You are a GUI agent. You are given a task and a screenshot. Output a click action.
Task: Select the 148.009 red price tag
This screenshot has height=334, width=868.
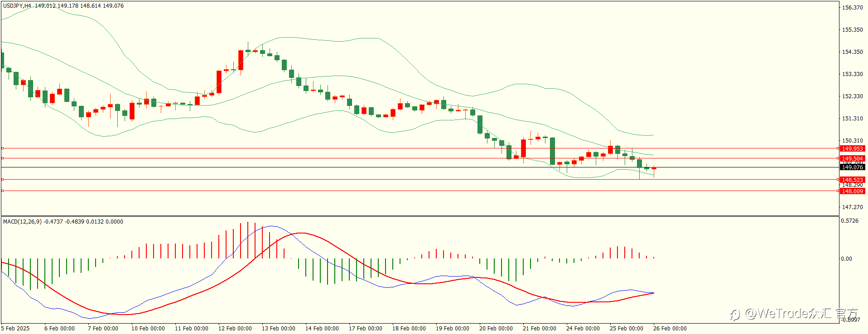(852, 191)
